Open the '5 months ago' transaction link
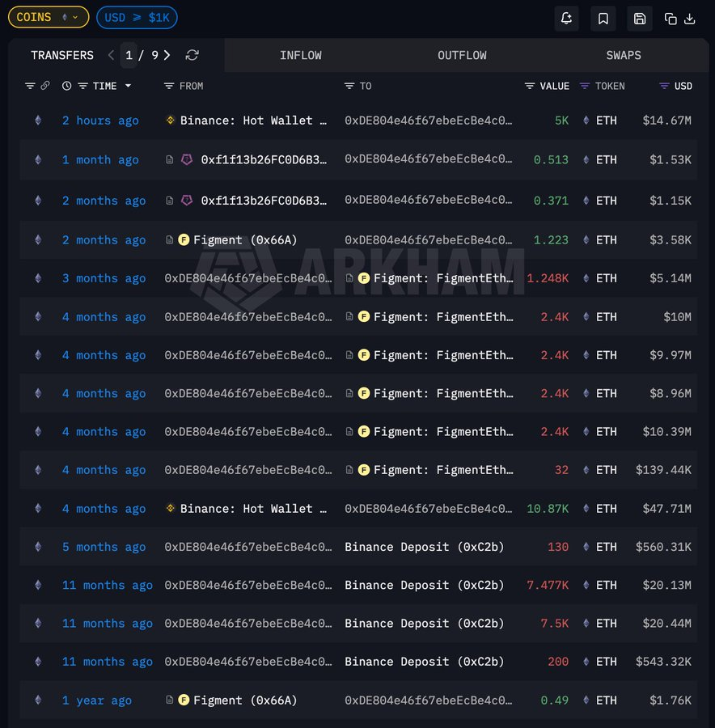Screen dimensions: 715x728 (x=104, y=547)
